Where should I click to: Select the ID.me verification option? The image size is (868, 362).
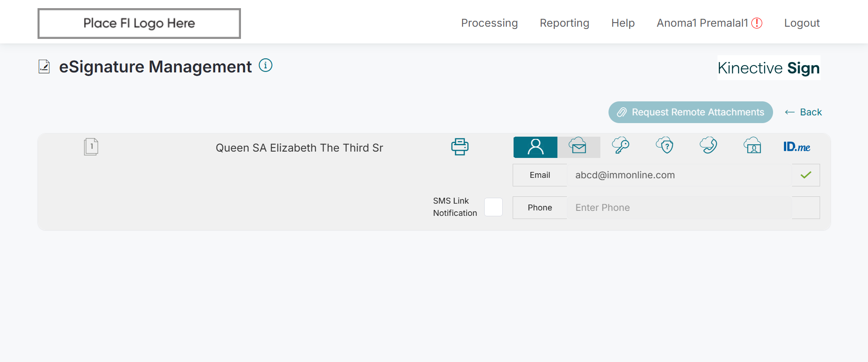tap(797, 147)
